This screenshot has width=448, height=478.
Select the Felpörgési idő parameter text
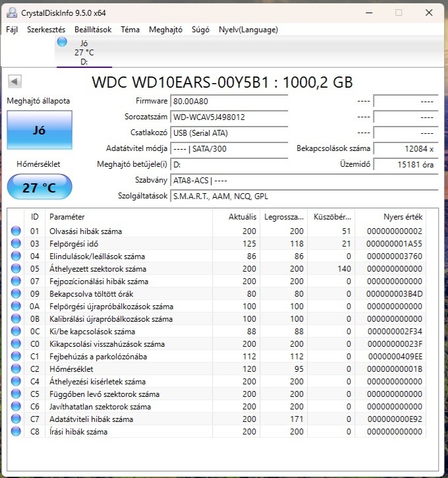coord(74,243)
